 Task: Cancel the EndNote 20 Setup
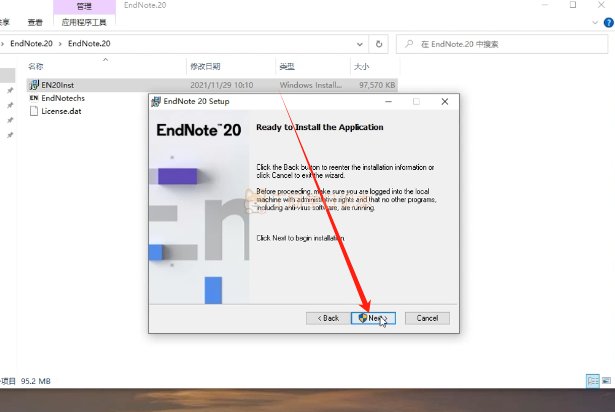427,318
